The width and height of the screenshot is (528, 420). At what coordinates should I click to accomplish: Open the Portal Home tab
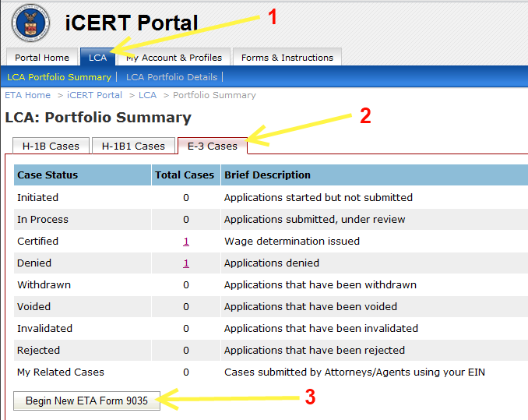(42, 58)
